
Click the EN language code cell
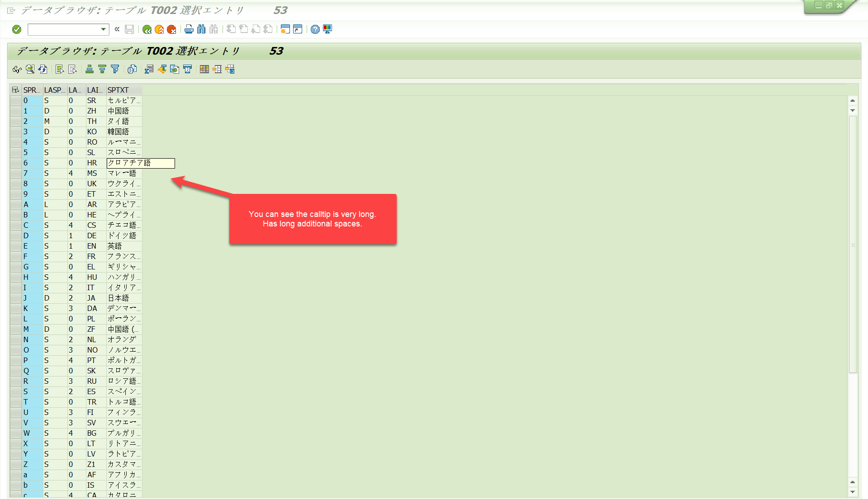coord(95,246)
